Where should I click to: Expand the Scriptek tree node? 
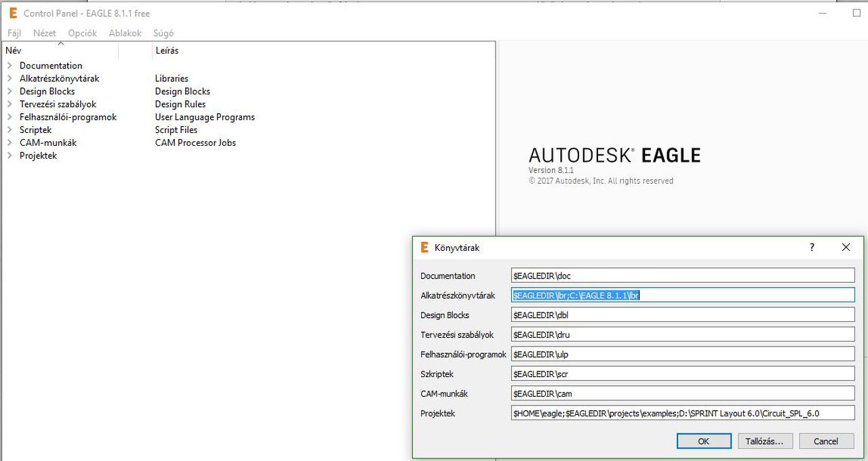tap(9, 130)
